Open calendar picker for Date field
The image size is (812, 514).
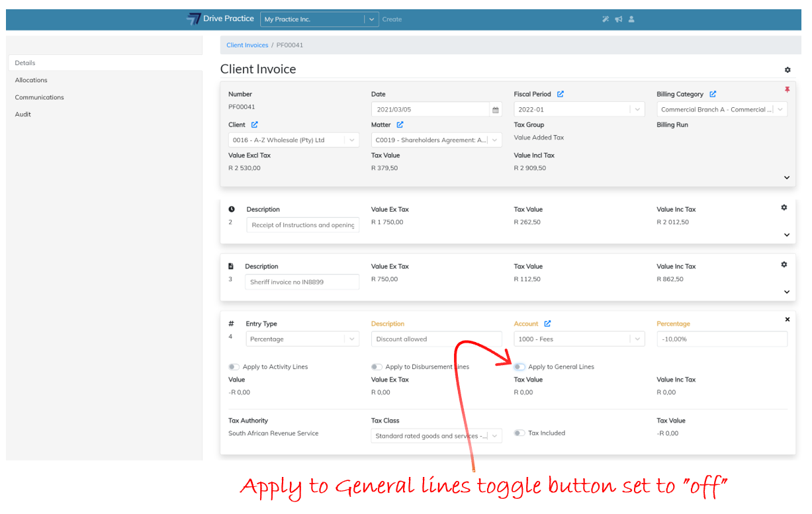point(494,110)
